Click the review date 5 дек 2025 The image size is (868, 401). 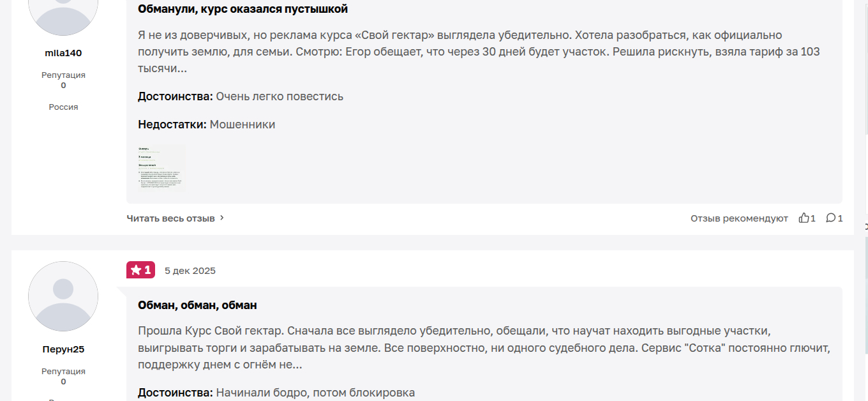190,271
